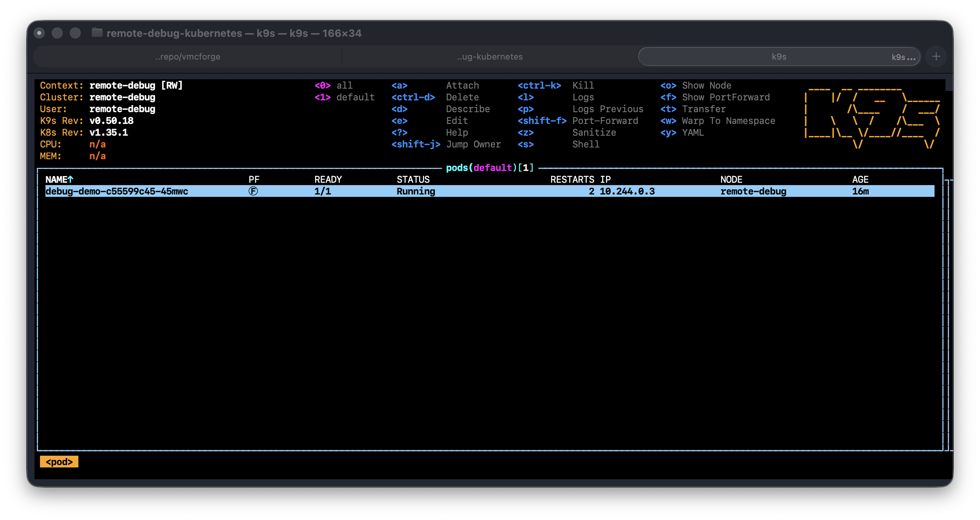Click the folder icon in the window title
This screenshot has width=980, height=520.
coord(97,33)
